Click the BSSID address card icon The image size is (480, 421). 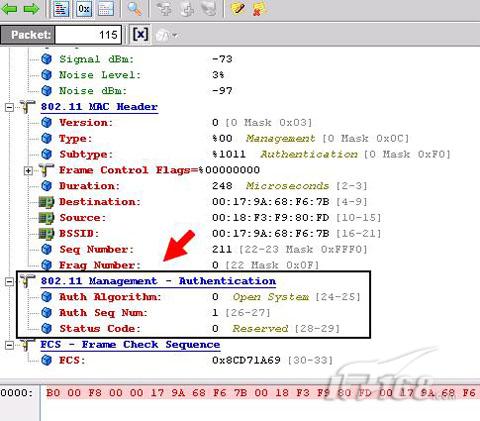click(x=46, y=234)
